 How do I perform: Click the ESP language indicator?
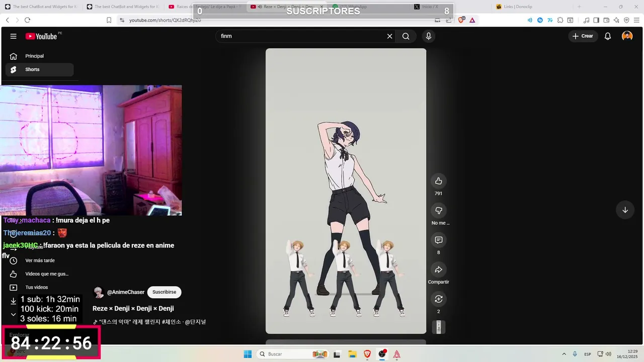pos(588,354)
